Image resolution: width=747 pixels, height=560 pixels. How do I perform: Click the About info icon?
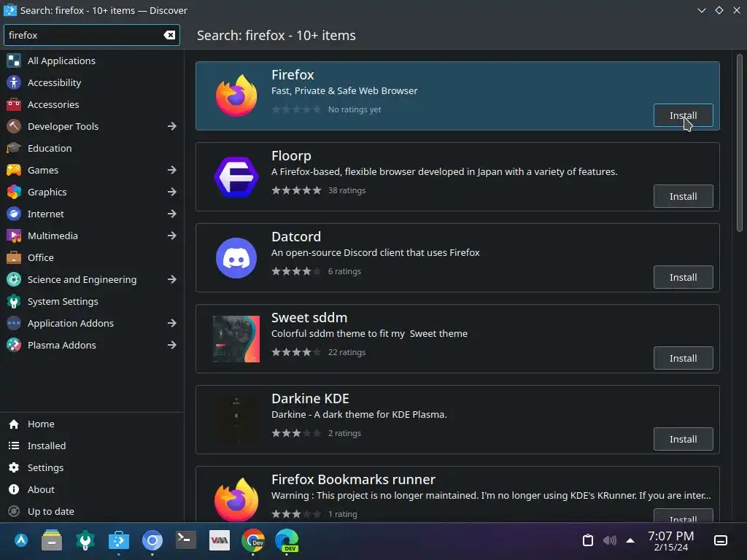(14, 489)
